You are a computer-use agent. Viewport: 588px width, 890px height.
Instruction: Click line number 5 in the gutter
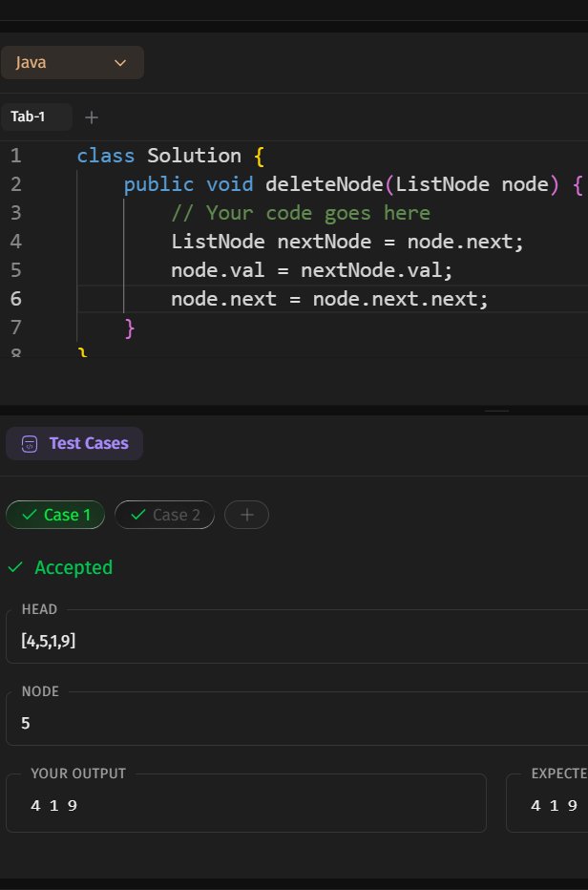(x=16, y=269)
